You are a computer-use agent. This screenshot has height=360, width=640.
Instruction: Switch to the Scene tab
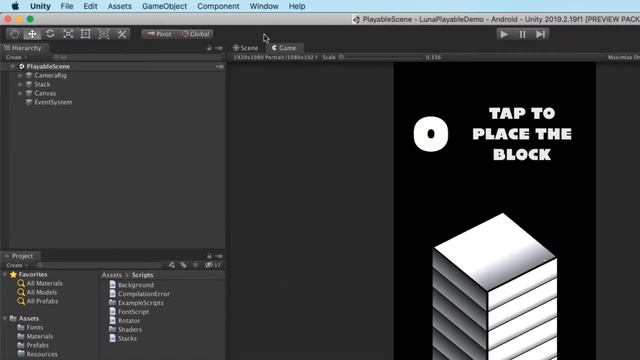click(246, 48)
